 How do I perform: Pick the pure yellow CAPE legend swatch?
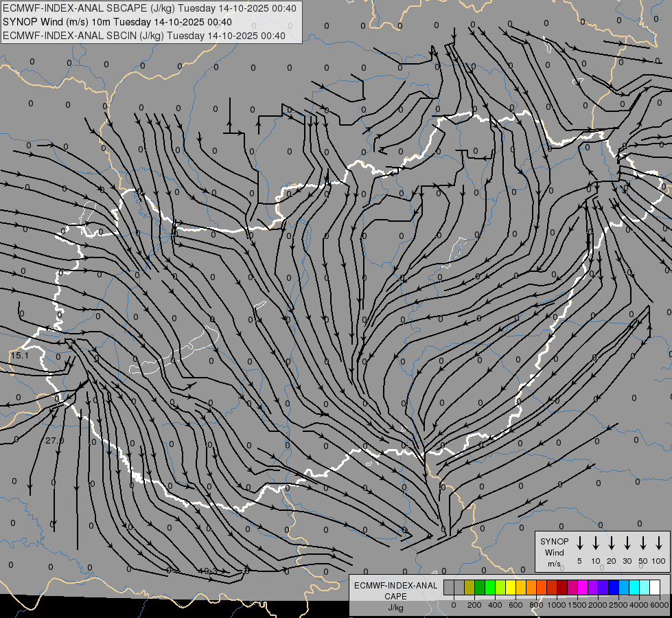click(x=511, y=587)
